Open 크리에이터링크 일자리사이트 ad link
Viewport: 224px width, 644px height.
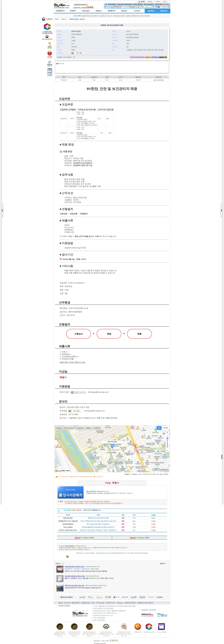click(x=75, y=576)
